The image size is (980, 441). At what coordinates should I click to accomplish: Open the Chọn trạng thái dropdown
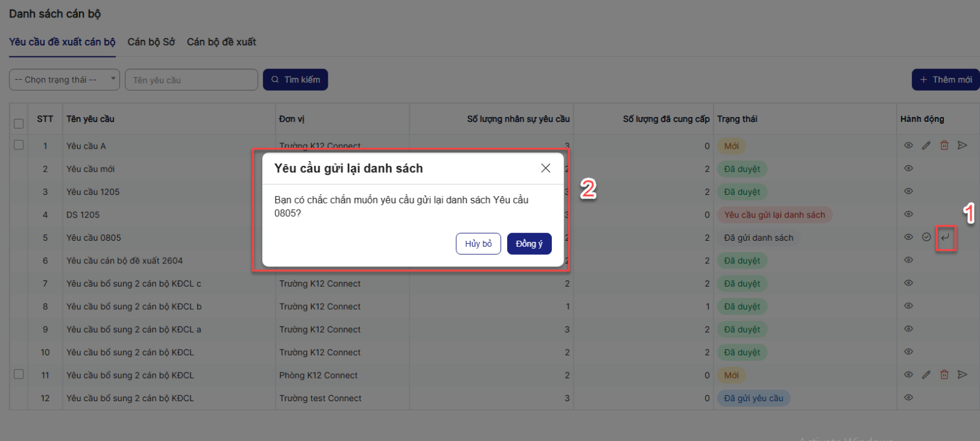click(64, 80)
